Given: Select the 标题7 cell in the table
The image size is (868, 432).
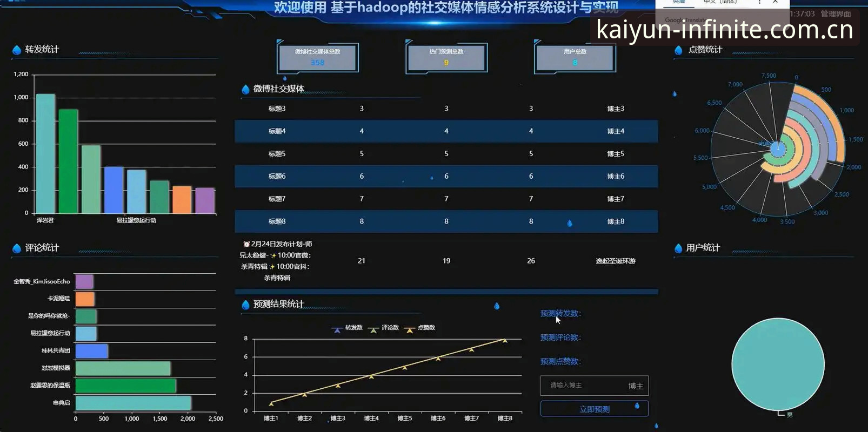Looking at the screenshot, I should pos(277,199).
